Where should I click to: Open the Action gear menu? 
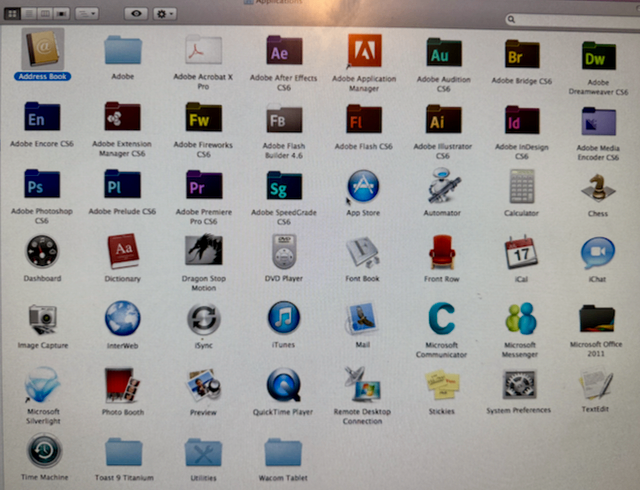164,14
